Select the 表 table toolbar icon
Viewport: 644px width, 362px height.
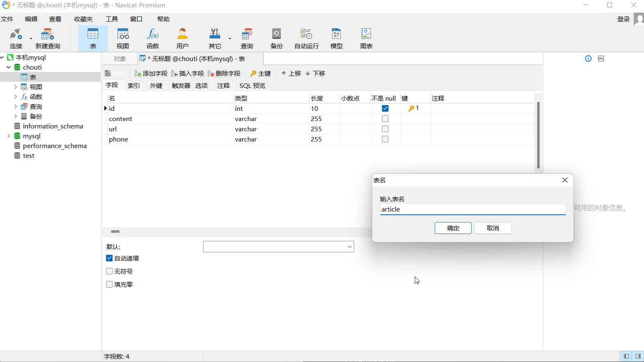point(93,38)
